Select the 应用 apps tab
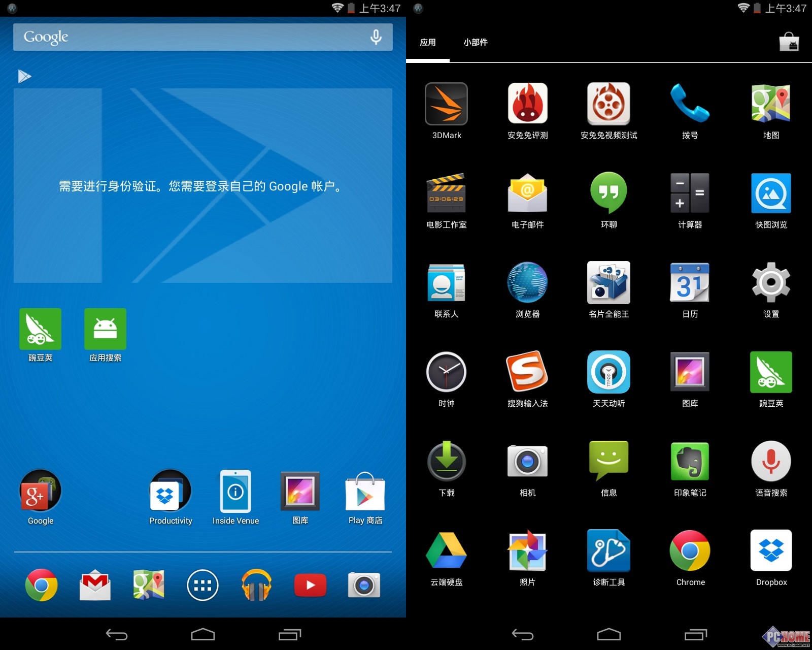Image resolution: width=812 pixels, height=650 pixels. [x=428, y=43]
